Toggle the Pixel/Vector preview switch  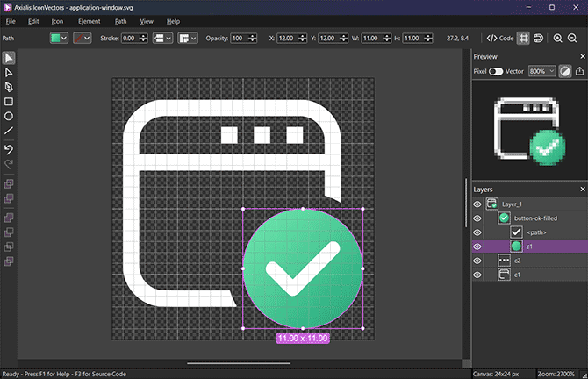tap(496, 71)
